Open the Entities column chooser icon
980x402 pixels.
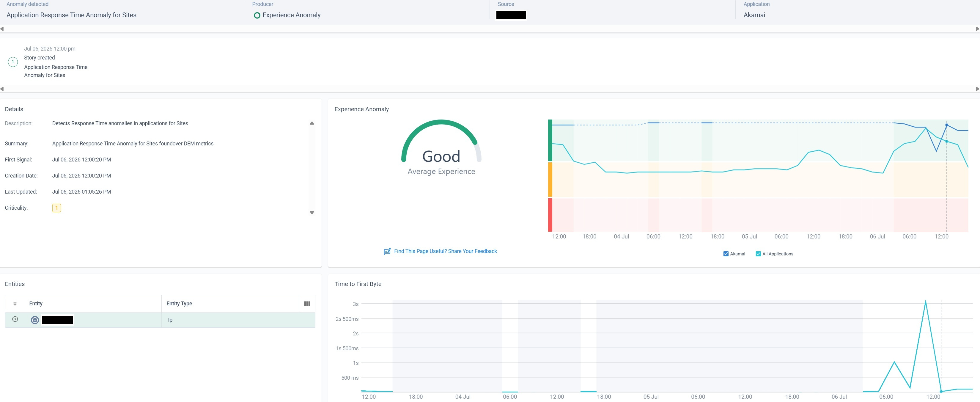307,304
